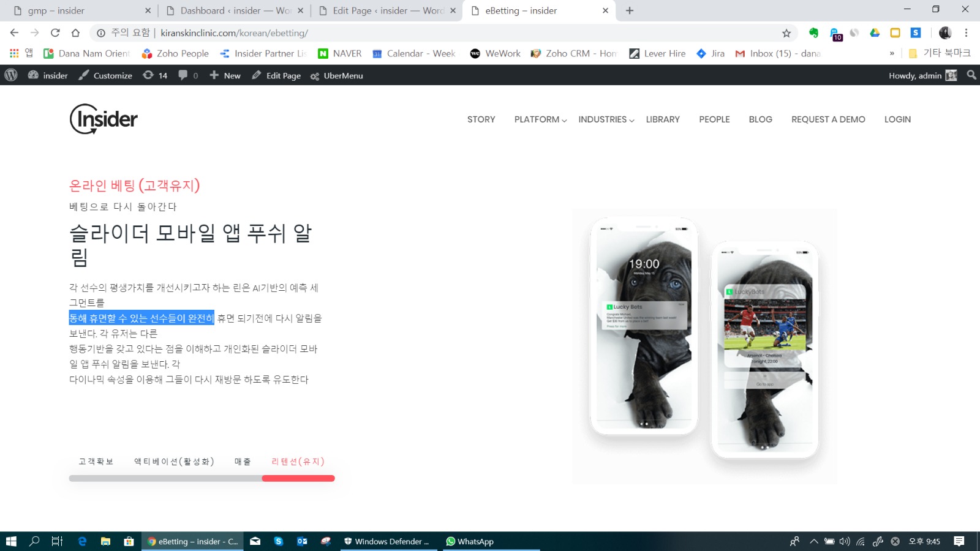980x551 pixels.
Task: Expand the INDUSTRIES dropdown menu
Action: [x=606, y=119]
